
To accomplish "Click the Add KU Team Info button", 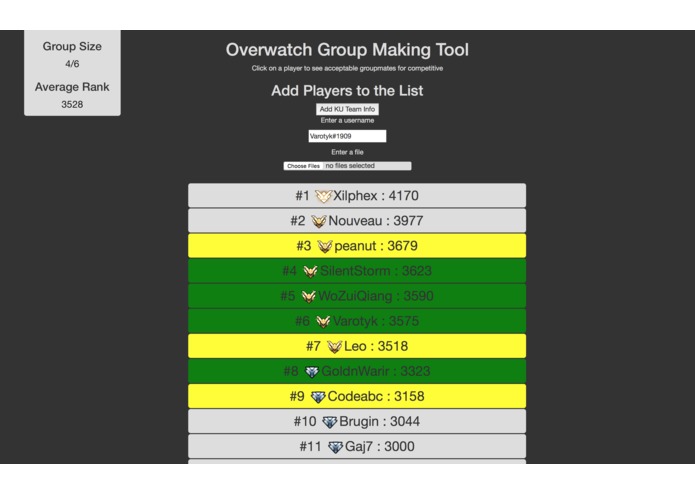I will pyautogui.click(x=347, y=109).
